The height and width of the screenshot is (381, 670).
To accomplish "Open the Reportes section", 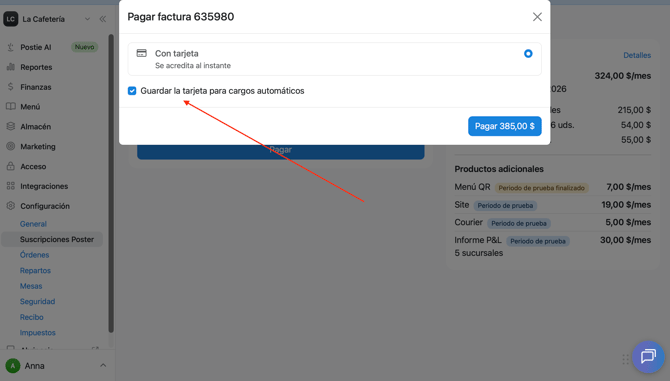I will point(36,67).
